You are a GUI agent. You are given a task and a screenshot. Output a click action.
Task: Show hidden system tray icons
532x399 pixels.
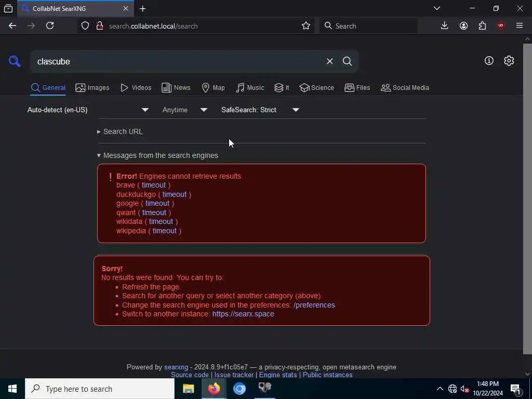pos(440,389)
